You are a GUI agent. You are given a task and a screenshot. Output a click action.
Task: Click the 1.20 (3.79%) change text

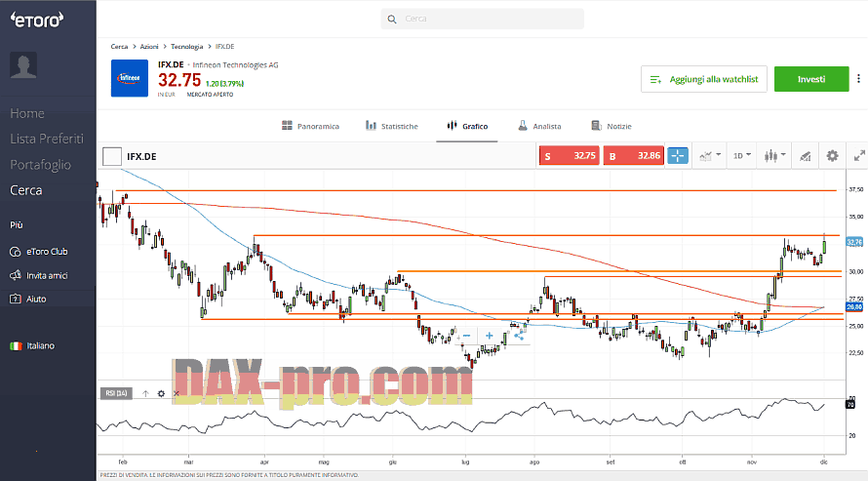(224, 84)
